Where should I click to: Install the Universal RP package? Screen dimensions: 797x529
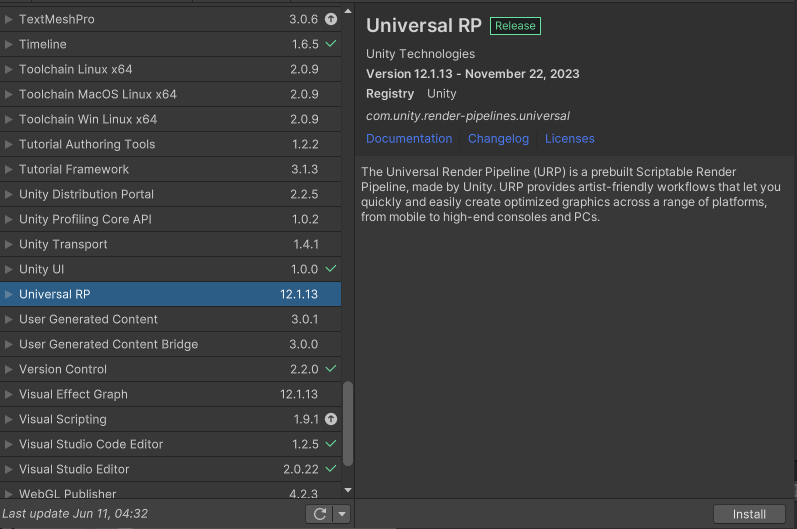749,514
